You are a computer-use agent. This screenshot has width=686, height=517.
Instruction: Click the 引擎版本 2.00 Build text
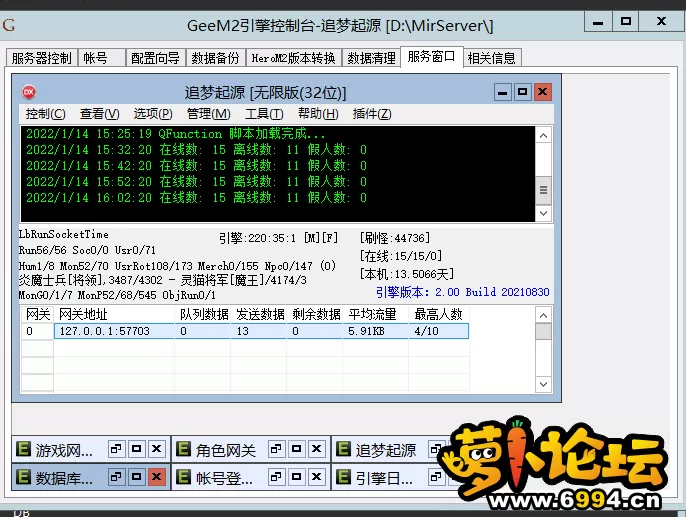pyautogui.click(x=462, y=292)
